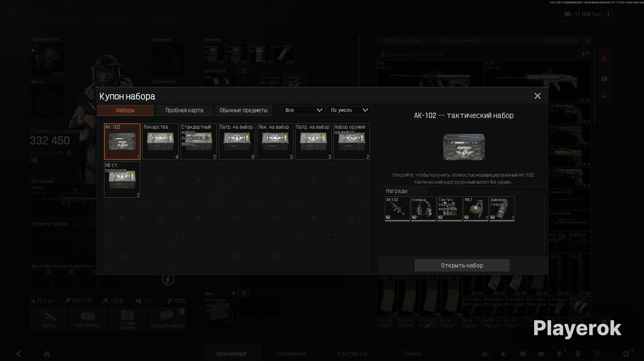This screenshot has height=361, width=644.
Task: Open the Список желаемого wishlist
Action: click(457, 40)
